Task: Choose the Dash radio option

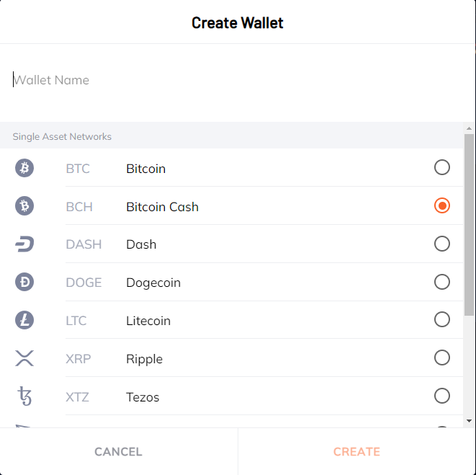Action: pyautogui.click(x=441, y=244)
